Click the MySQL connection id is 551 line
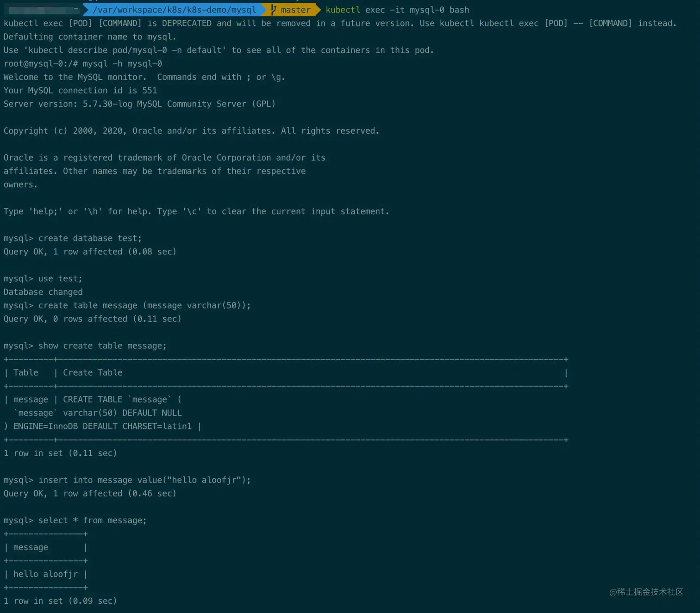This screenshot has height=613, width=700. (x=80, y=90)
